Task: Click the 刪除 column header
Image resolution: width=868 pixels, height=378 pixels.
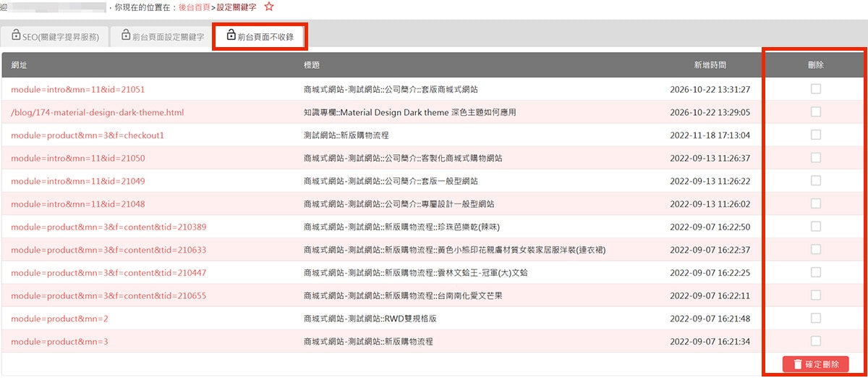Action: pyautogui.click(x=816, y=65)
